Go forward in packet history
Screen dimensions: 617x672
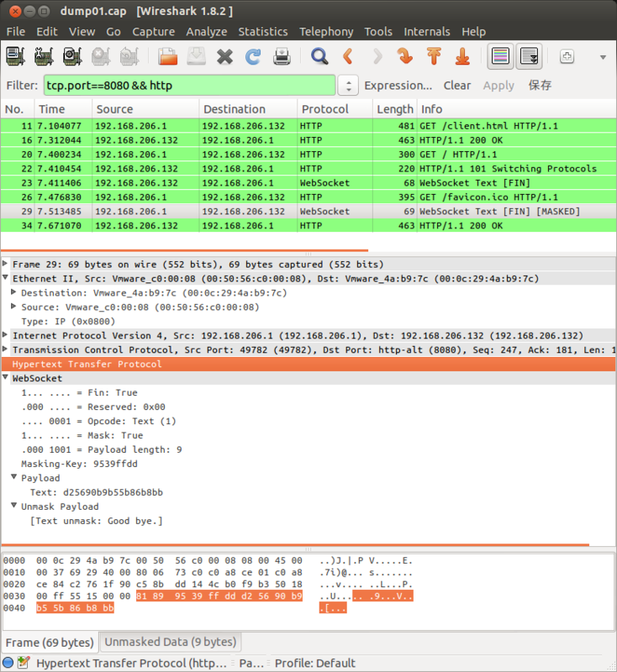point(377,56)
